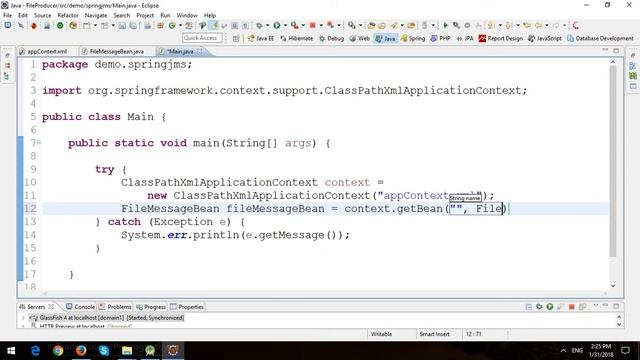Click the green Start server icon in Servers view
The height and width of the screenshot is (360, 640).
[550, 307]
